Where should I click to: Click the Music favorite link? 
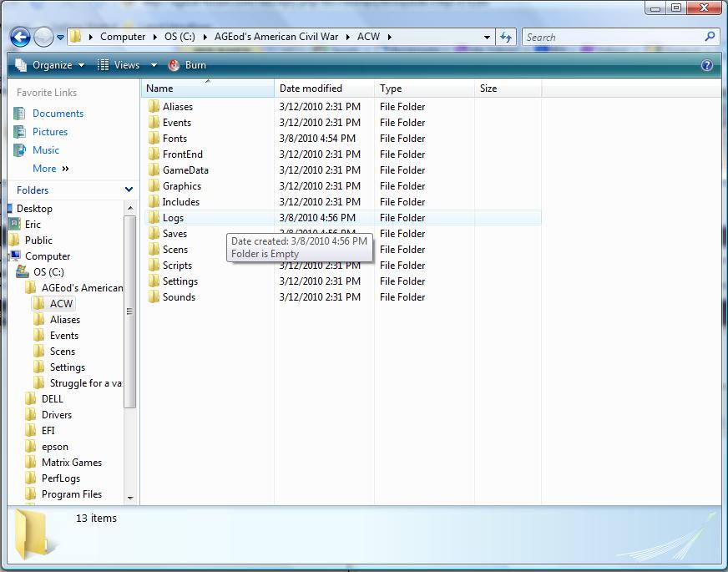point(46,150)
